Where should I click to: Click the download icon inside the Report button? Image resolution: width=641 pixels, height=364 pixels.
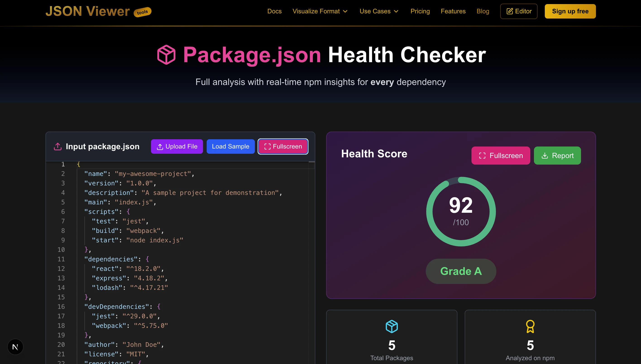[545, 156]
